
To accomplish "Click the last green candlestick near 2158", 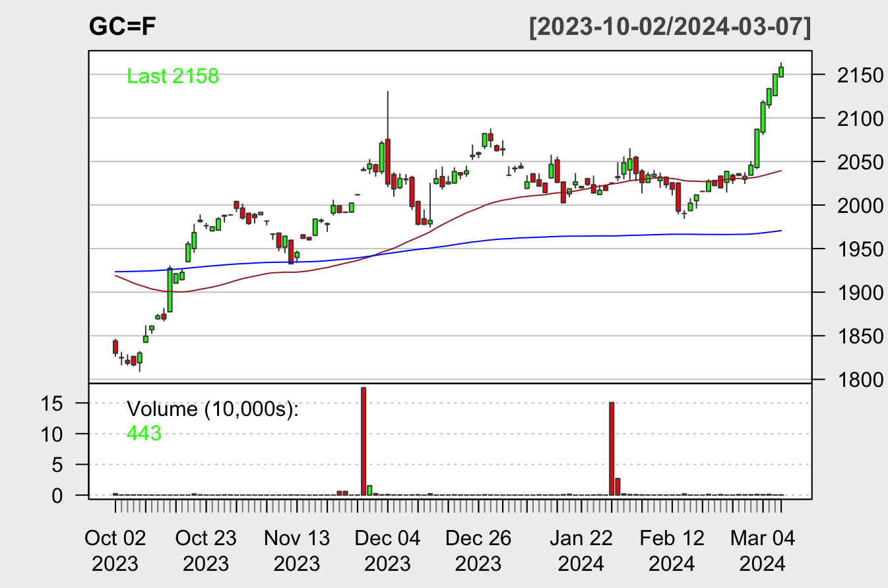I will click(x=781, y=71).
